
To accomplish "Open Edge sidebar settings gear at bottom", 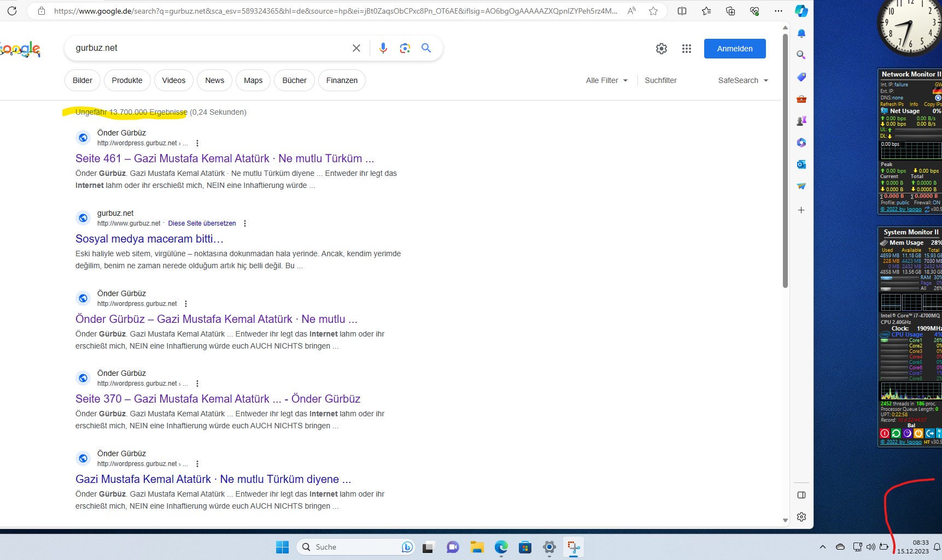I will [x=801, y=517].
